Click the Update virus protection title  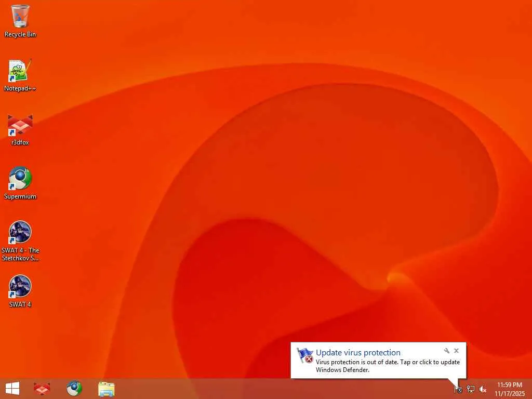358,353
